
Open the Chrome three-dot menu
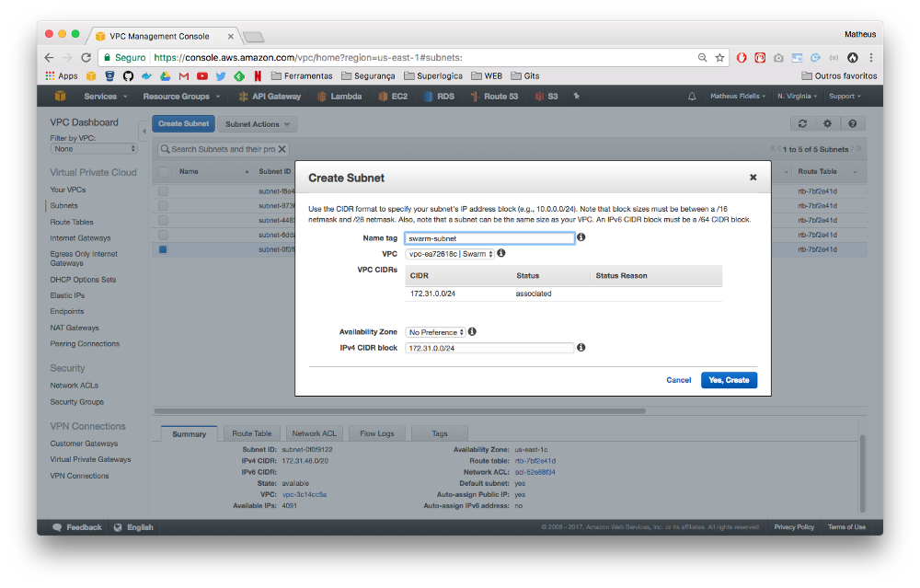point(871,57)
